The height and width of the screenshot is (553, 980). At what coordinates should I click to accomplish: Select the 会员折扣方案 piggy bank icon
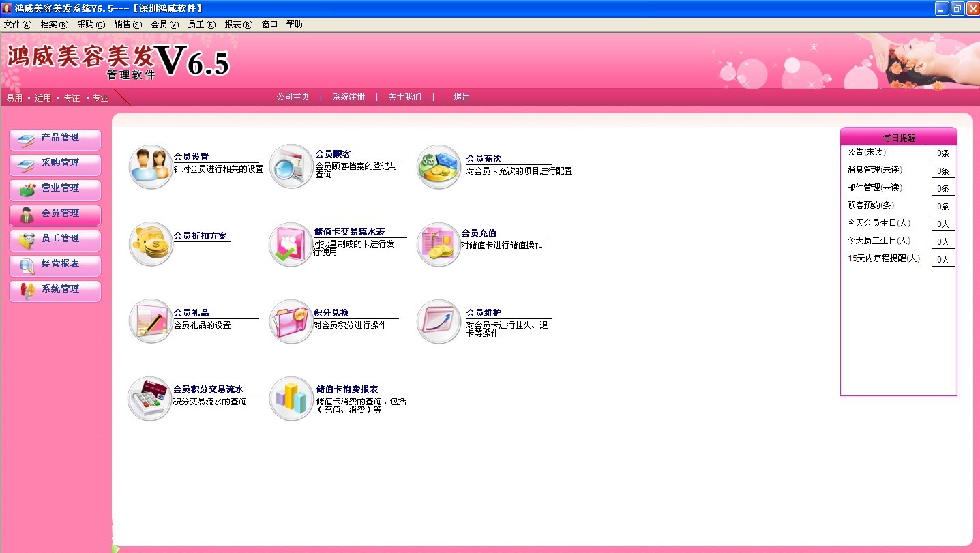(151, 243)
